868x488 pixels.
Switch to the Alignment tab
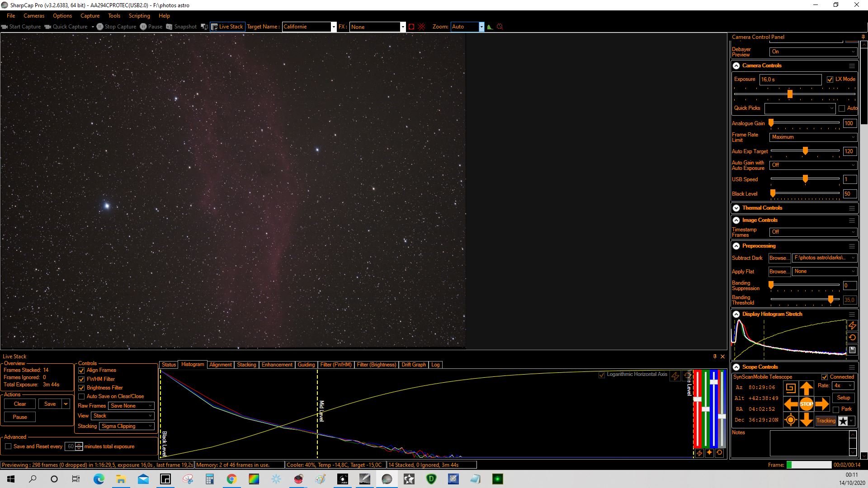coord(221,365)
